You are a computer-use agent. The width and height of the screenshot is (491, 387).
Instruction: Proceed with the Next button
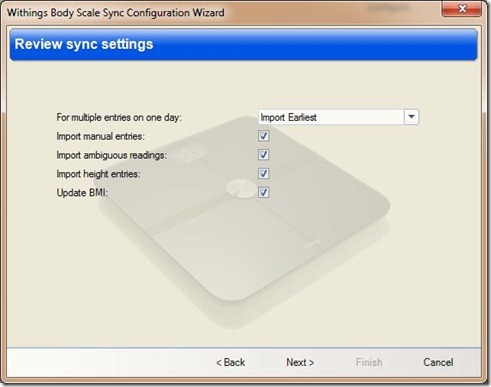[300, 362]
